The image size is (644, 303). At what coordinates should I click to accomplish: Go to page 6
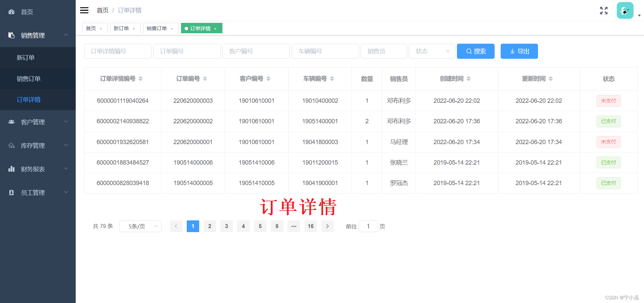(277, 226)
